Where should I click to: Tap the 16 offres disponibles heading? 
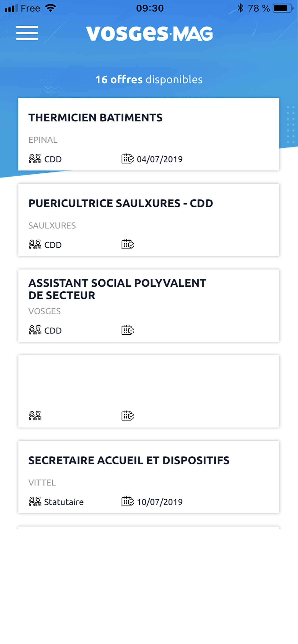pyautogui.click(x=149, y=80)
